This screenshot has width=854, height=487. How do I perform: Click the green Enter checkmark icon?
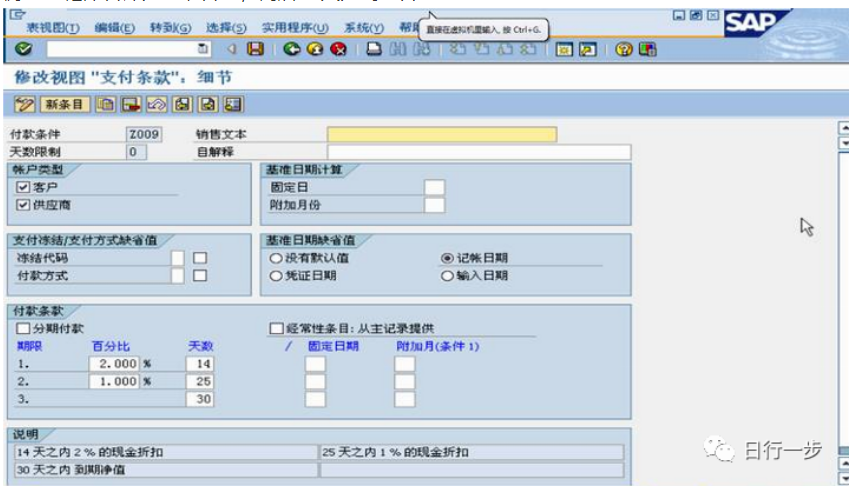(x=23, y=49)
